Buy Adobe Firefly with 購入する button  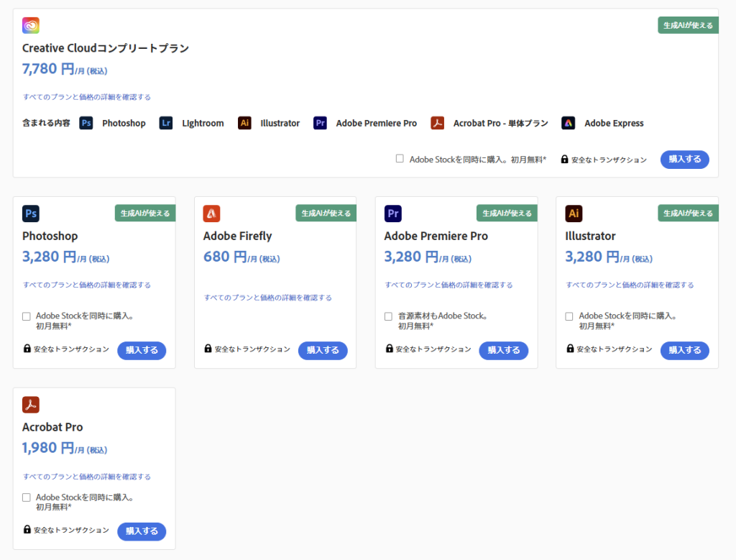tap(323, 350)
